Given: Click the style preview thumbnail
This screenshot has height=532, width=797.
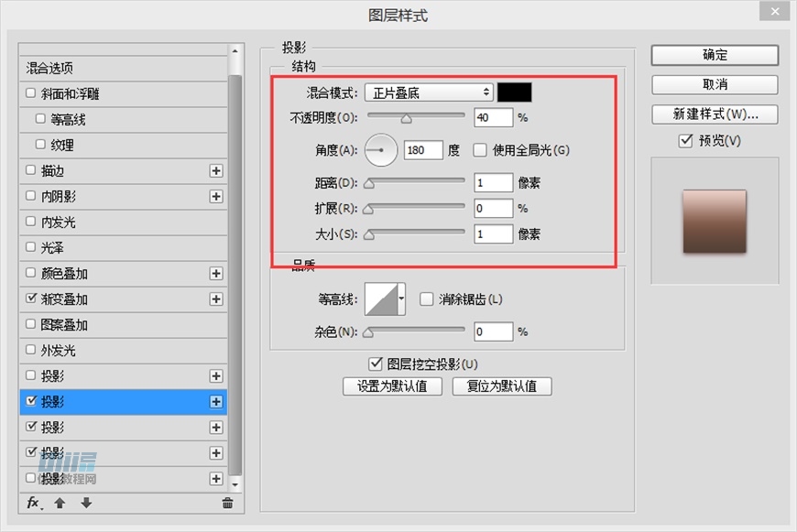Looking at the screenshot, I should [715, 221].
